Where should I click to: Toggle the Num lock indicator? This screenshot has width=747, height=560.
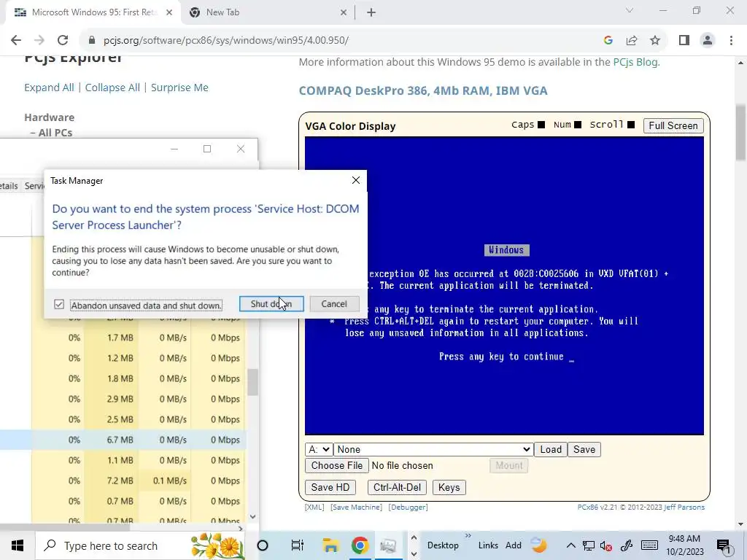click(x=578, y=125)
